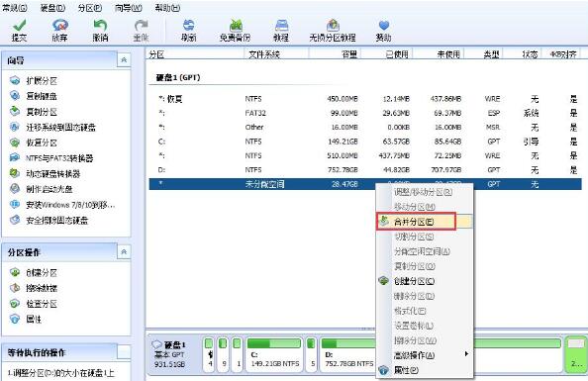Sort by the 已使用 column header

click(x=387, y=54)
